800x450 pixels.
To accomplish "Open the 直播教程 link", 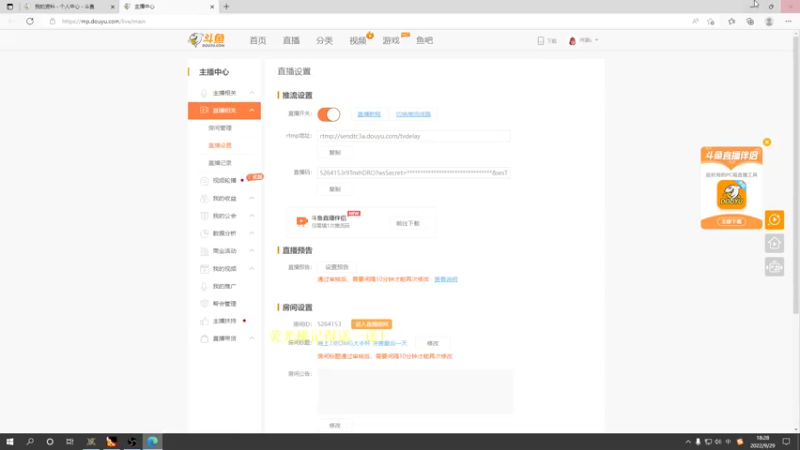I will tap(369, 114).
